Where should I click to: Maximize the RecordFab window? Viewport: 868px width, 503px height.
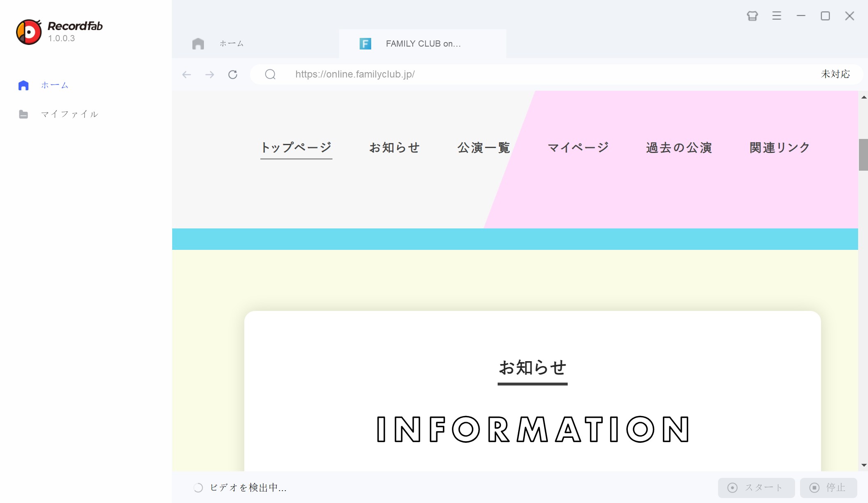pos(825,16)
